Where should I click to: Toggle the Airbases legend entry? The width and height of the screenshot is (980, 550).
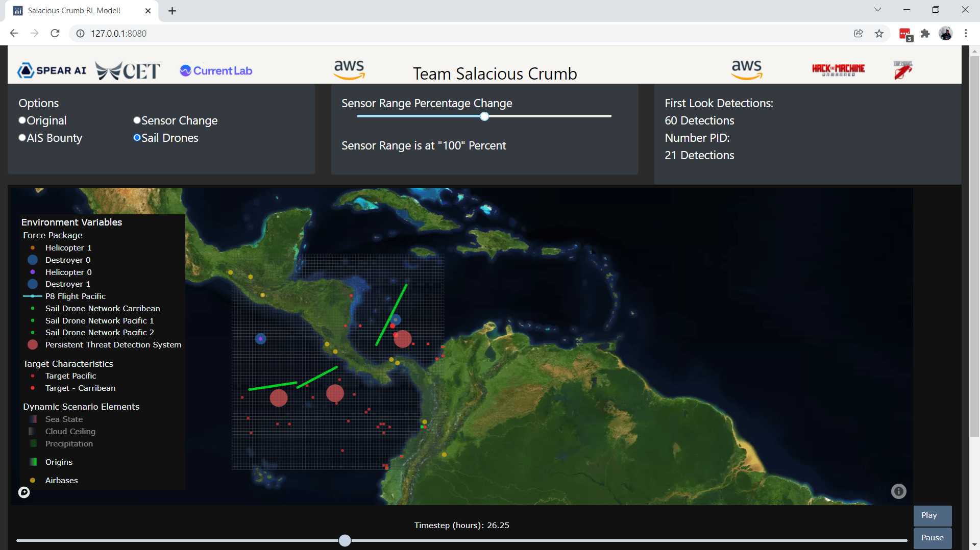(61, 481)
